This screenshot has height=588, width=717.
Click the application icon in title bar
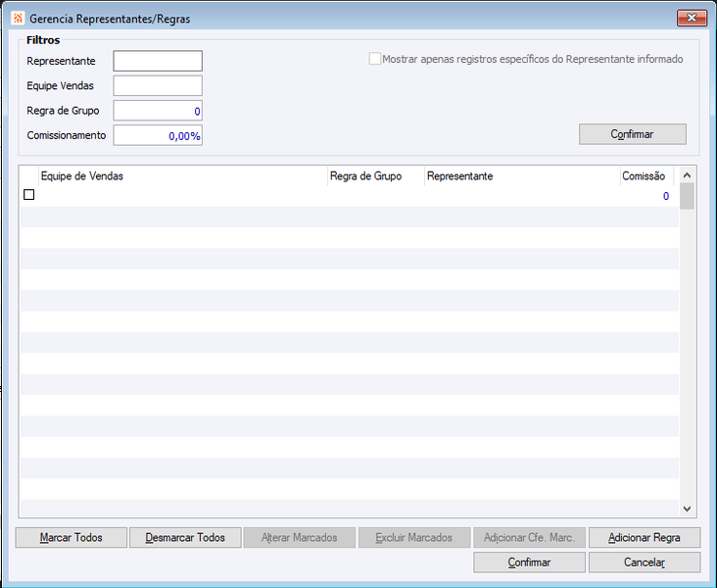tap(18, 19)
